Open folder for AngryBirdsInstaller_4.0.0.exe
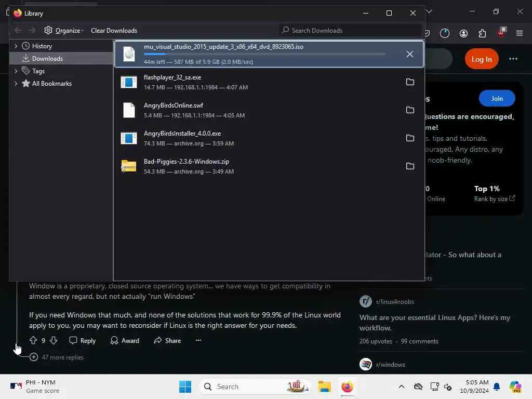 (x=410, y=138)
